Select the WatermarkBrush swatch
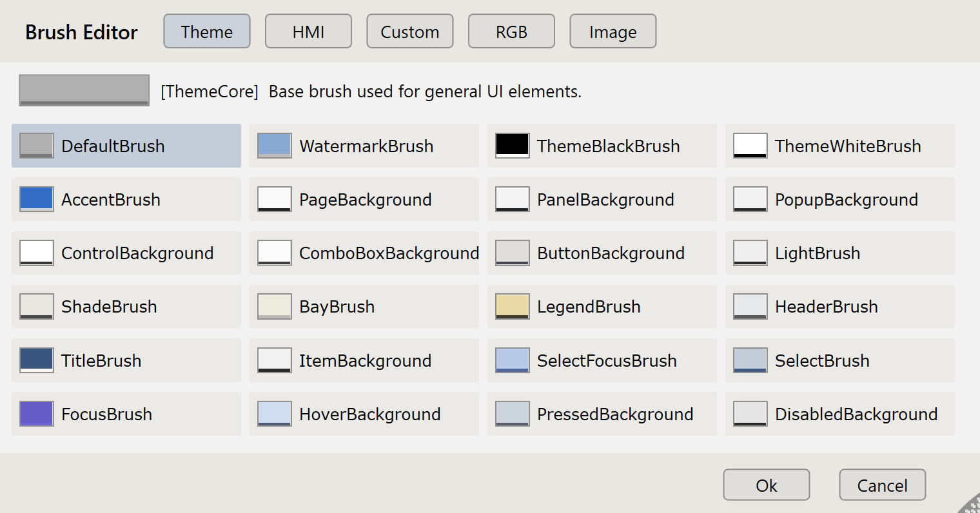The image size is (980, 513). click(274, 146)
